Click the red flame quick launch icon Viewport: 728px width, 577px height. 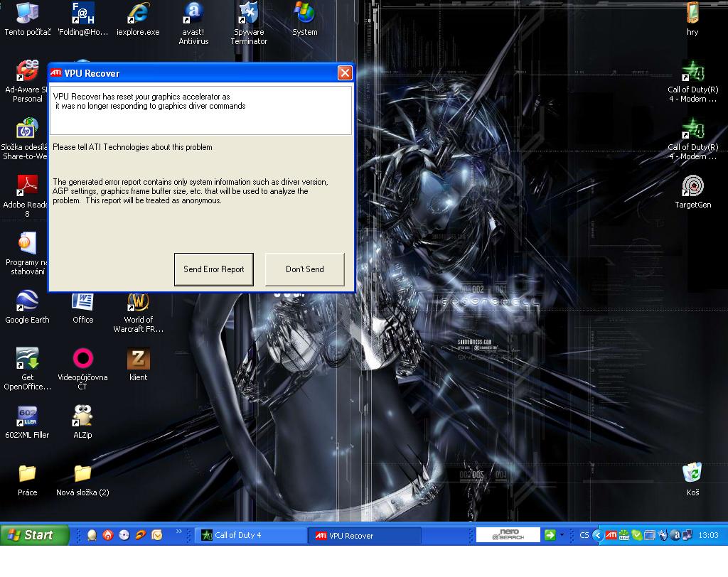coord(108,535)
